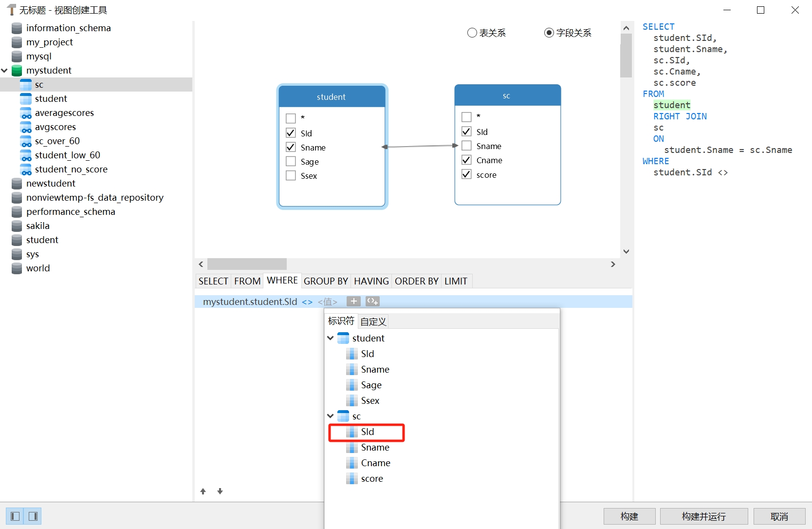Uncheck the Cname box in the sc table
The width and height of the screenshot is (812, 529).
point(466,160)
